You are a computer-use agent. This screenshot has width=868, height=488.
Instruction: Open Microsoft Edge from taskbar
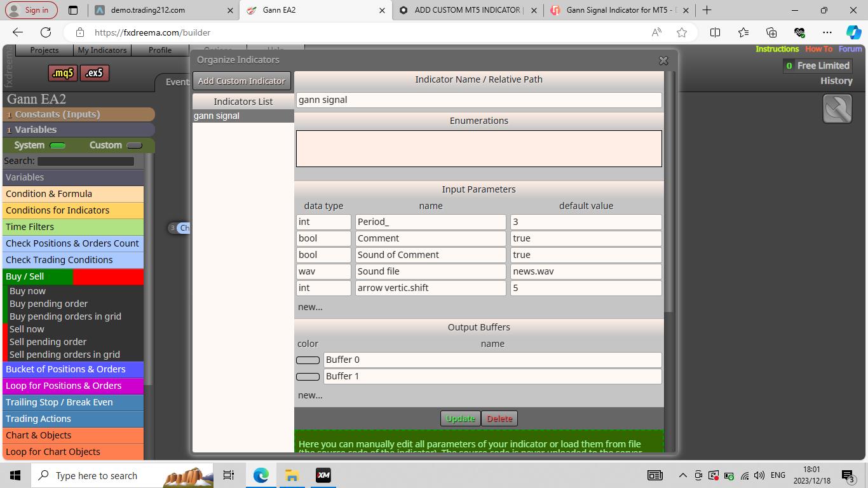261,475
